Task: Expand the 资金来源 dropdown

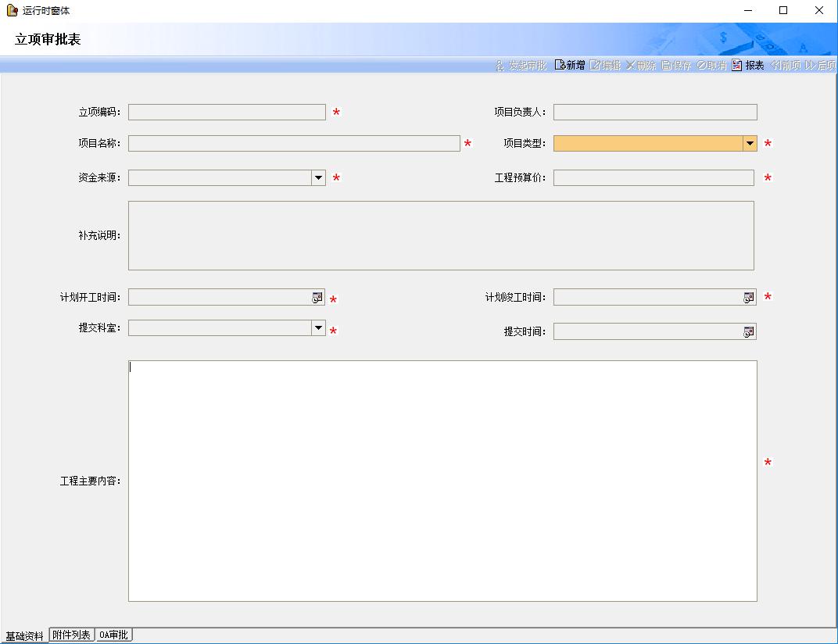Action: [x=318, y=178]
